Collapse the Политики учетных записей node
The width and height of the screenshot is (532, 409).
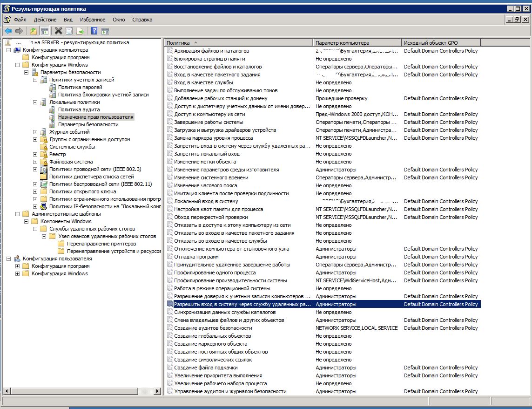point(35,80)
